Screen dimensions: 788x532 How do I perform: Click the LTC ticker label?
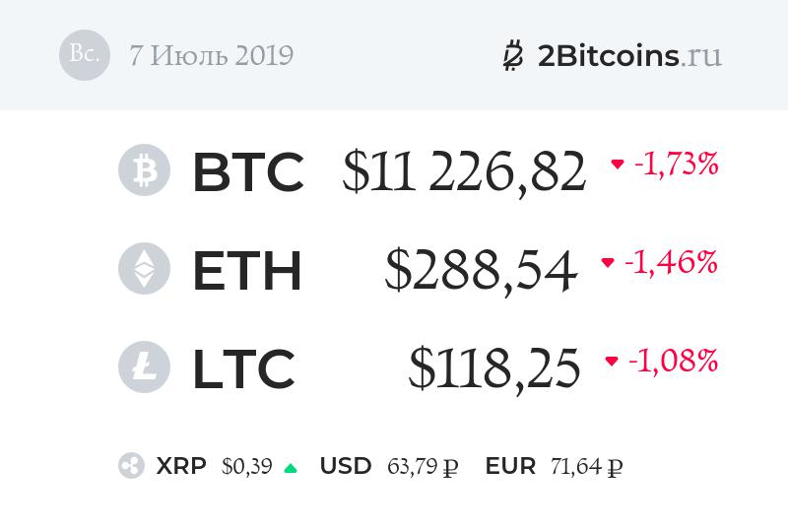pyautogui.click(x=242, y=368)
